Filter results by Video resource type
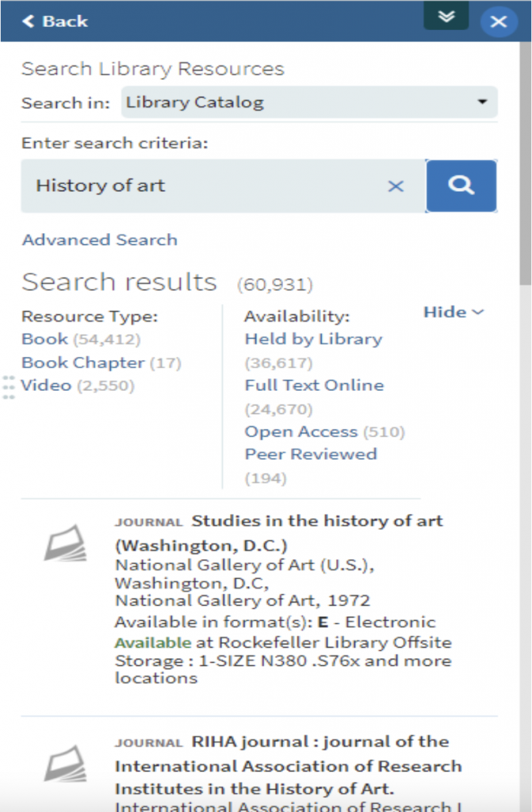 [x=46, y=386]
